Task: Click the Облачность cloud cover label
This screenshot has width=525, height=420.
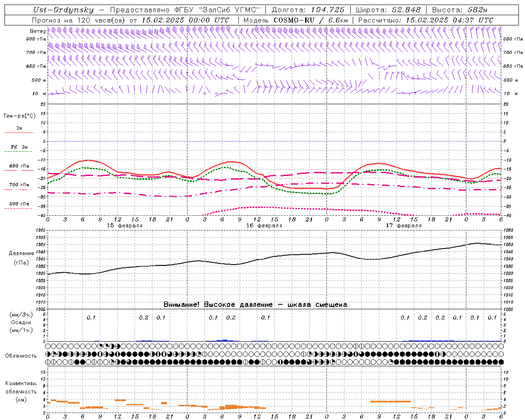Action: click(21, 356)
